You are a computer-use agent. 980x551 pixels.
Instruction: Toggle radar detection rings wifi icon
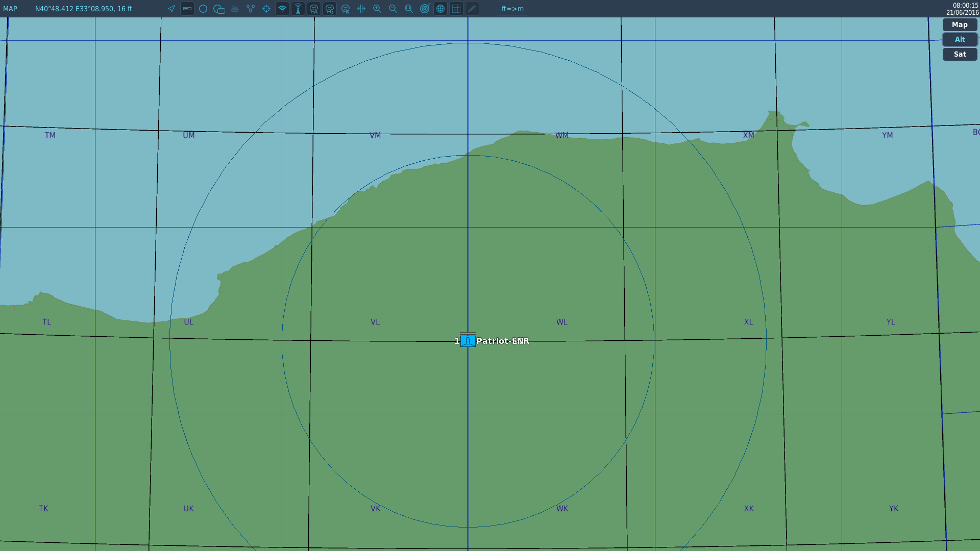282,9
